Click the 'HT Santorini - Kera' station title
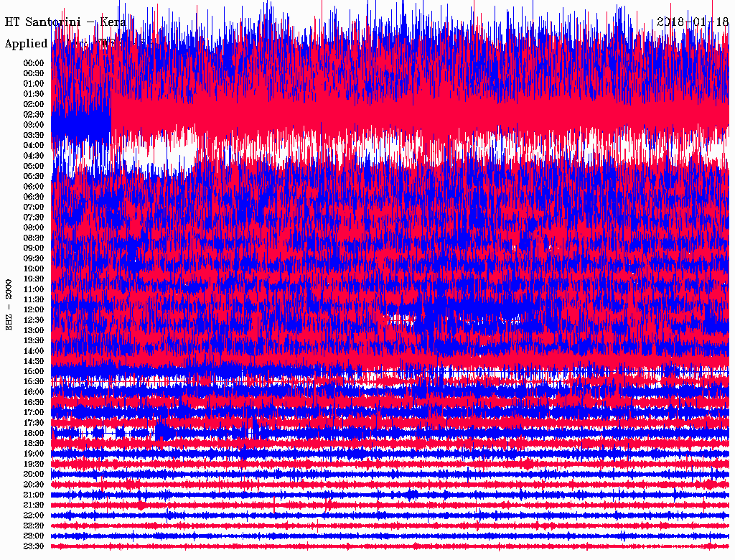735x560 pixels. coord(65,22)
